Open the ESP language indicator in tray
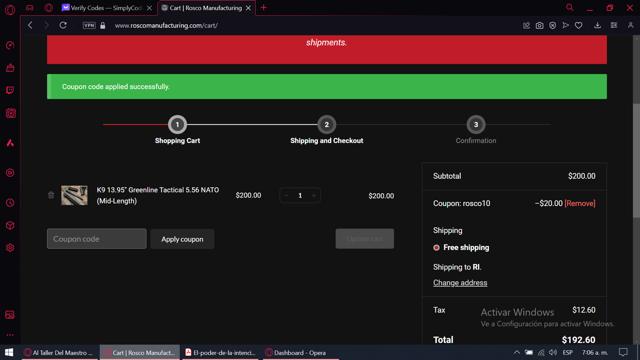Screen dimensions: 640x360 coord(567,352)
